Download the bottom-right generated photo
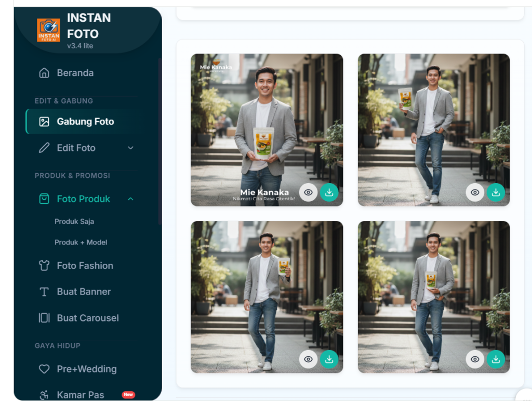This screenshot has height=413, width=532. tap(496, 359)
